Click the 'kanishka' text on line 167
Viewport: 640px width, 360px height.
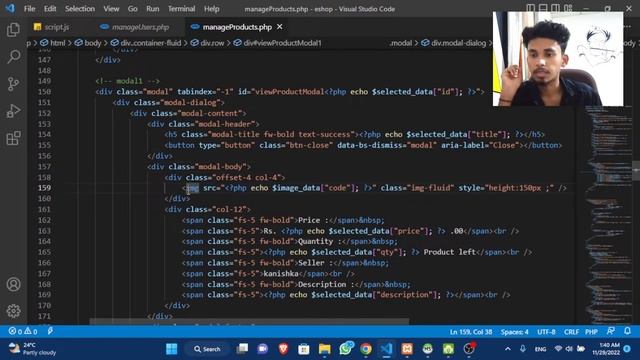click(x=281, y=273)
